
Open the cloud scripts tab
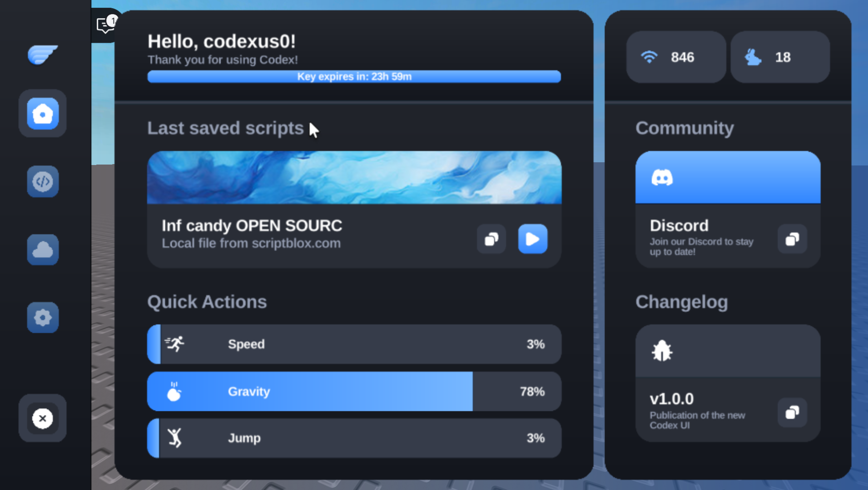coord(43,250)
